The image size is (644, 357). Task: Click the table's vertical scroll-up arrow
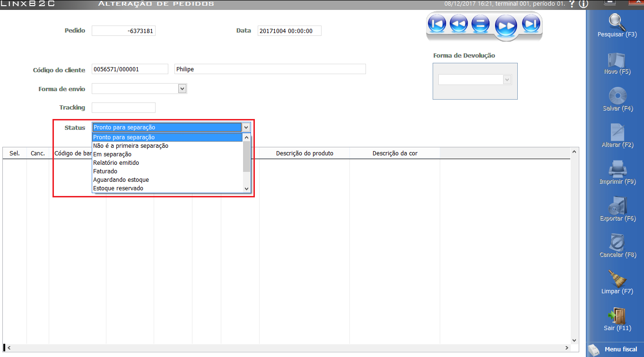click(575, 152)
